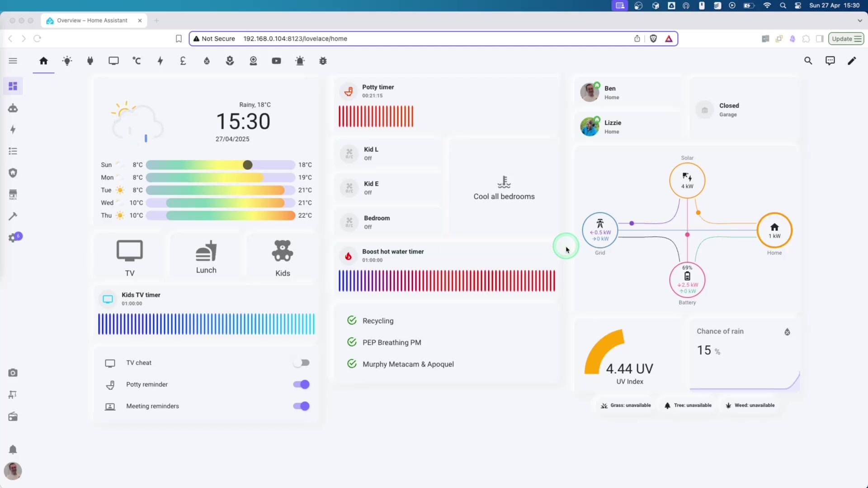Open the Update button menu in browser toolbar
Screen dimensions: 868x488
[x=846, y=38]
